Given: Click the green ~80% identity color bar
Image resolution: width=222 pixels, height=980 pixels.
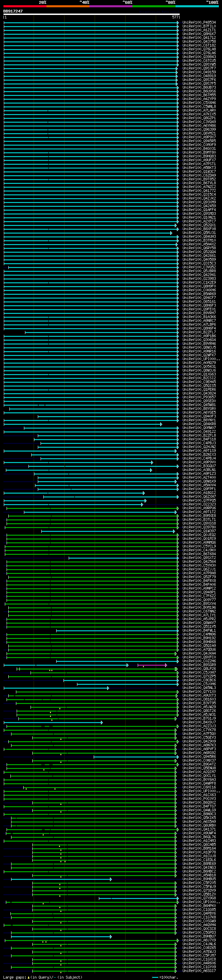Looking at the screenshot, I should pyautogui.click(x=154, y=6).
